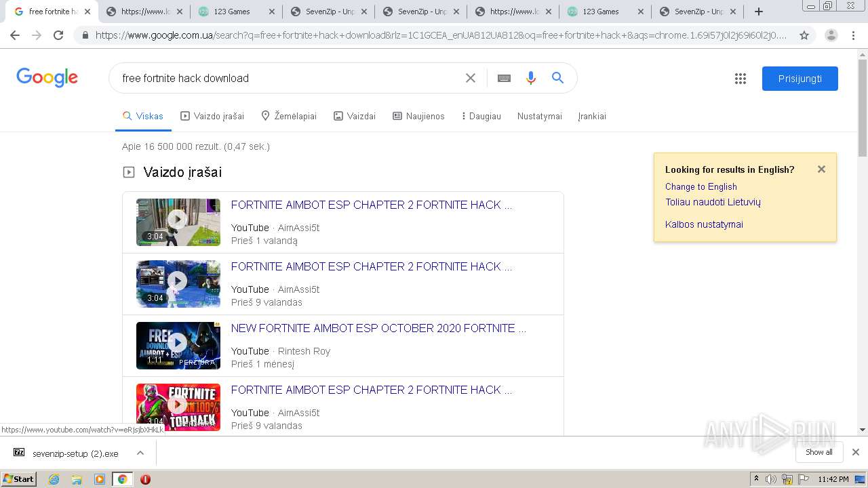Expand the Daugiau more menu
The height and width of the screenshot is (488, 868).
(x=481, y=116)
